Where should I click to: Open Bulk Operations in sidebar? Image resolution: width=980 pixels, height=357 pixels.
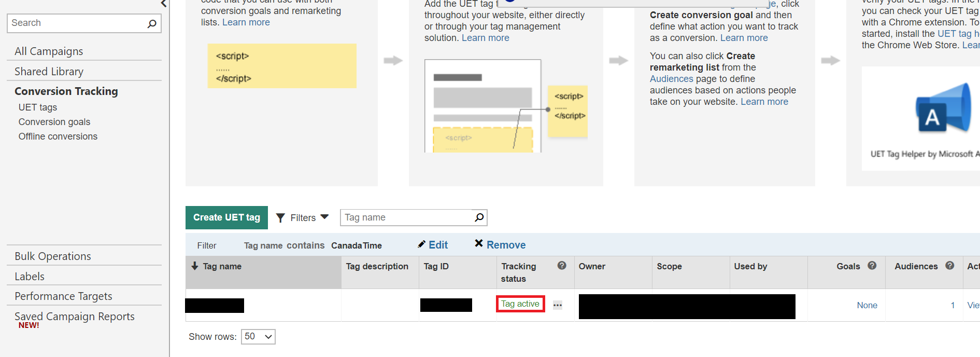53,256
